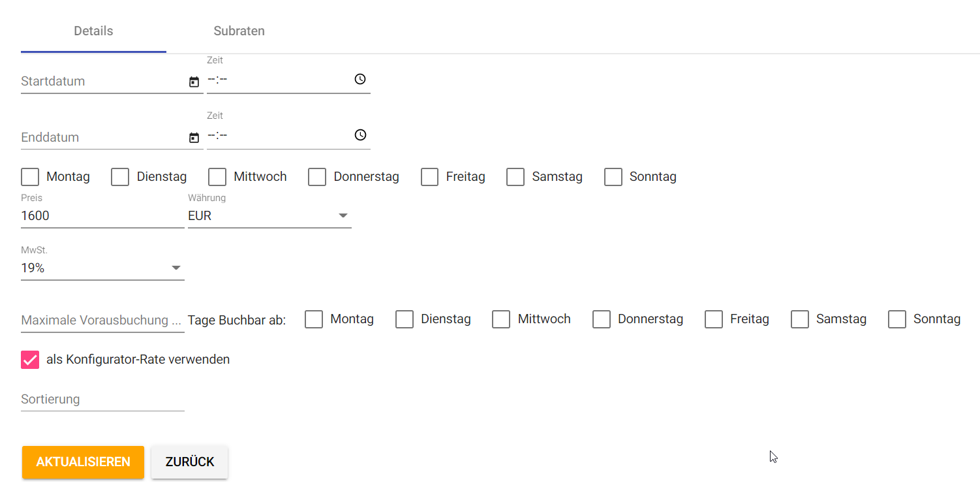
Task: Click the ZURÜCK button
Action: click(x=190, y=462)
